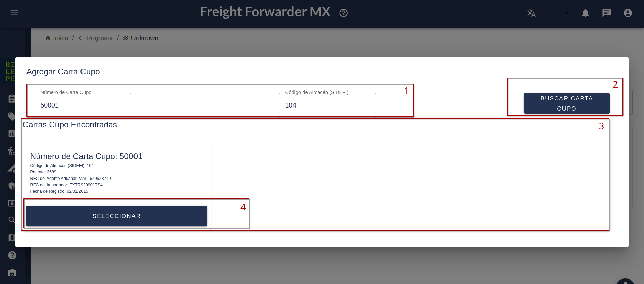Open the money bill icon in sidebar

pyautogui.click(x=12, y=203)
